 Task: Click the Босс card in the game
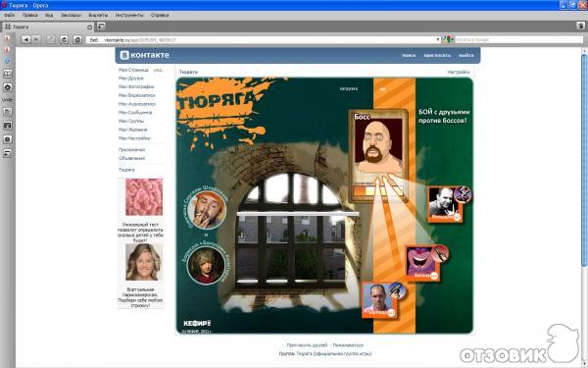(378, 155)
